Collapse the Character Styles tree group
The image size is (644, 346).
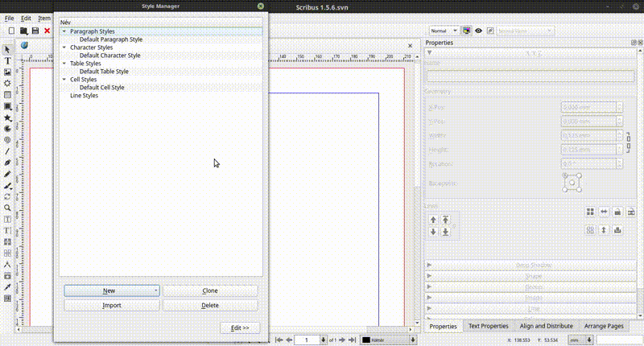pyautogui.click(x=64, y=47)
